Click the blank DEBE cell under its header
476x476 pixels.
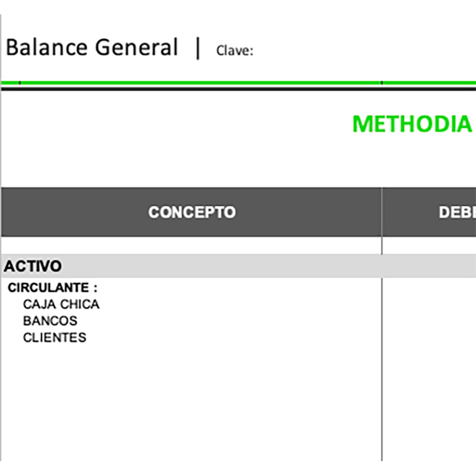click(428, 245)
